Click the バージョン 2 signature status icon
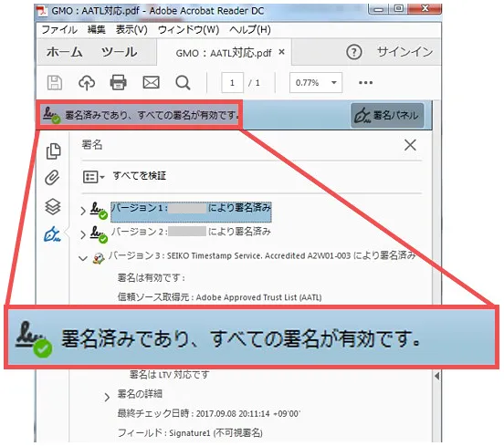 coord(99,234)
